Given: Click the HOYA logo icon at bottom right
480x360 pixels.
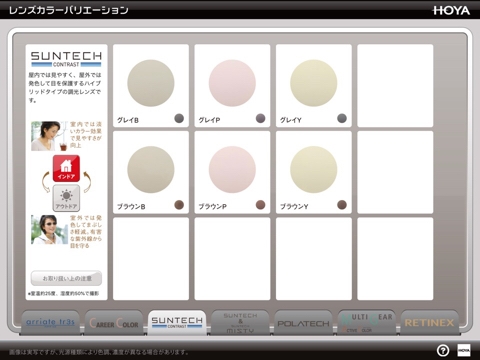Looking at the screenshot, I should [x=464, y=350].
